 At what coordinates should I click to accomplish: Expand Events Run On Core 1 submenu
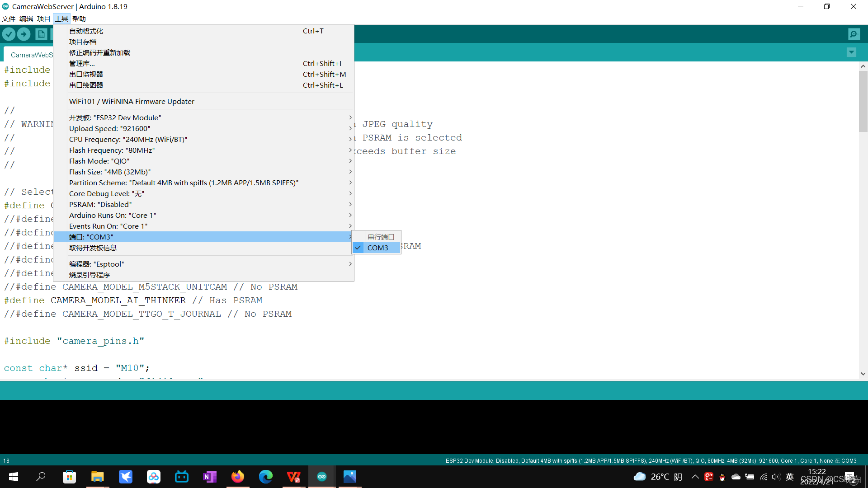(203, 226)
